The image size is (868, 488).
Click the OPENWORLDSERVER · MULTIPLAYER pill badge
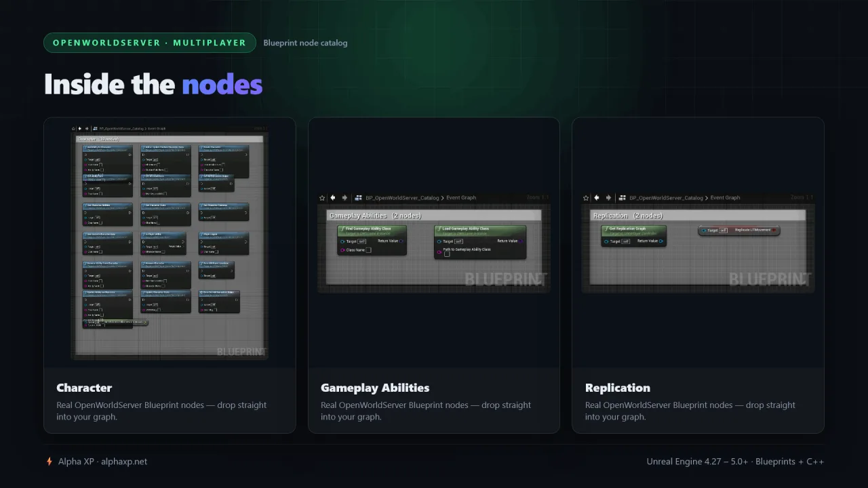coord(150,43)
